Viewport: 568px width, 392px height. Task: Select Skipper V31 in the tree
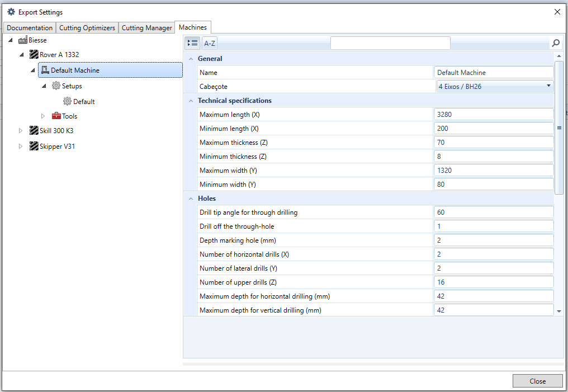point(57,147)
